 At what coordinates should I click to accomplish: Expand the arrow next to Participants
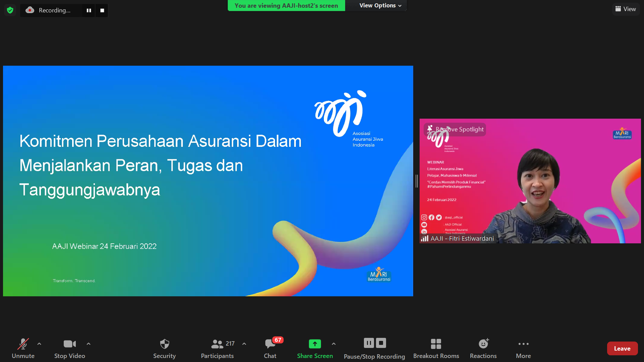tap(244, 344)
